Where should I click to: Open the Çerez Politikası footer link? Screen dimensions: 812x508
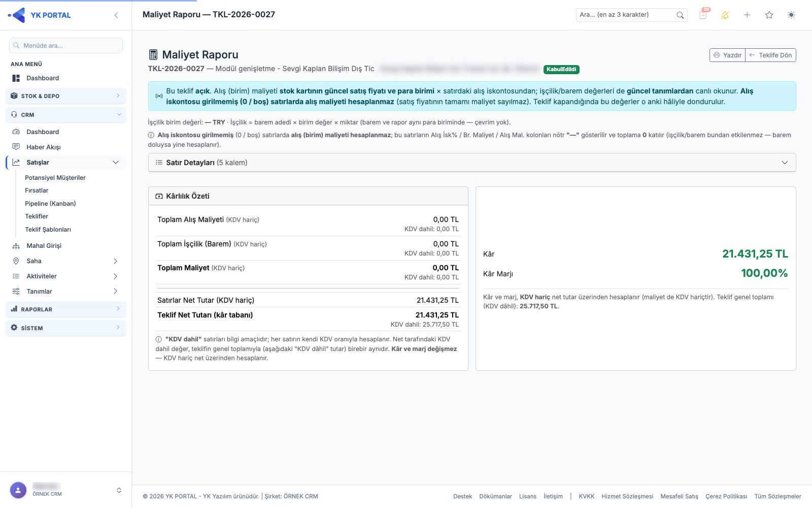click(726, 496)
